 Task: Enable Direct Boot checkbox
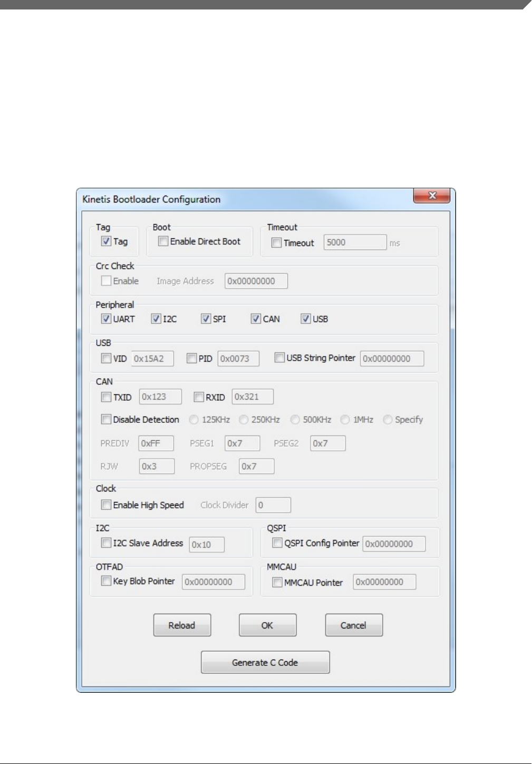pos(163,241)
